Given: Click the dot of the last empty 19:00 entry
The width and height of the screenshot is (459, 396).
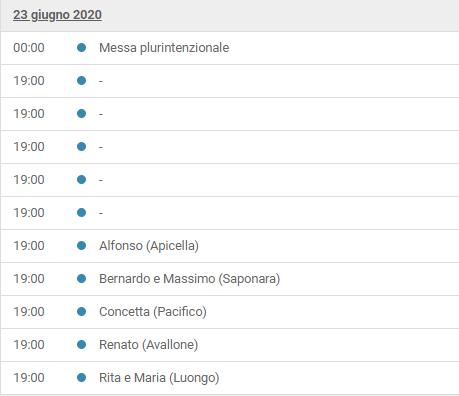Looking at the screenshot, I should click(81, 213).
